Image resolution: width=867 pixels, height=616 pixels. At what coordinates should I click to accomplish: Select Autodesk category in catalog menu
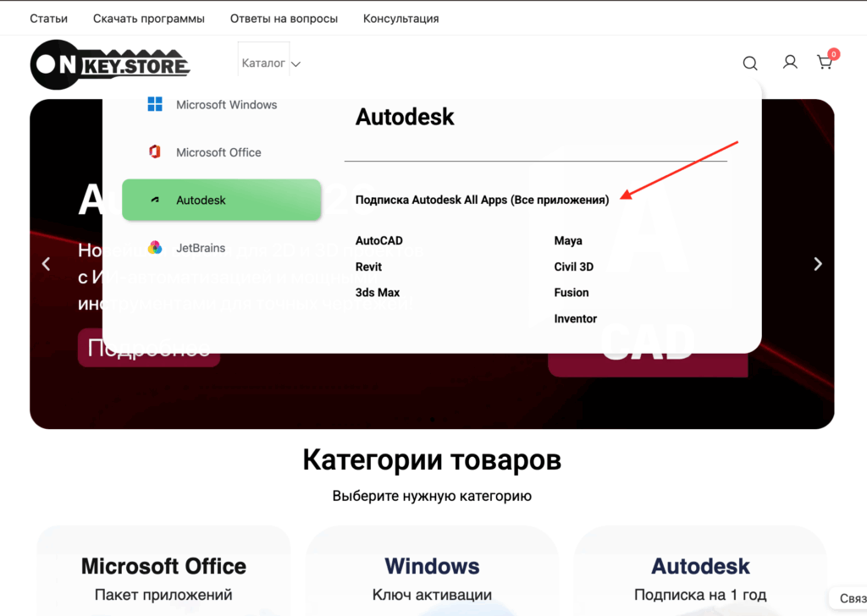[x=222, y=201]
